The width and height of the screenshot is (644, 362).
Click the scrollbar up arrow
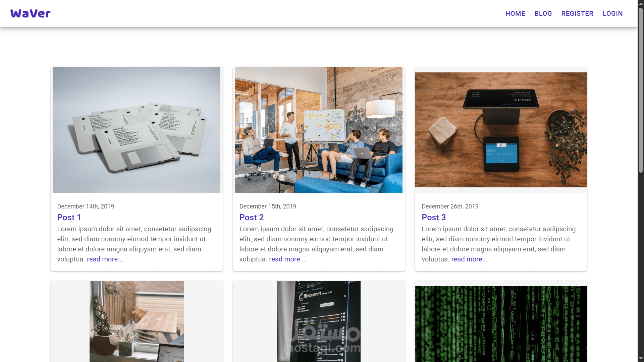click(x=641, y=3)
